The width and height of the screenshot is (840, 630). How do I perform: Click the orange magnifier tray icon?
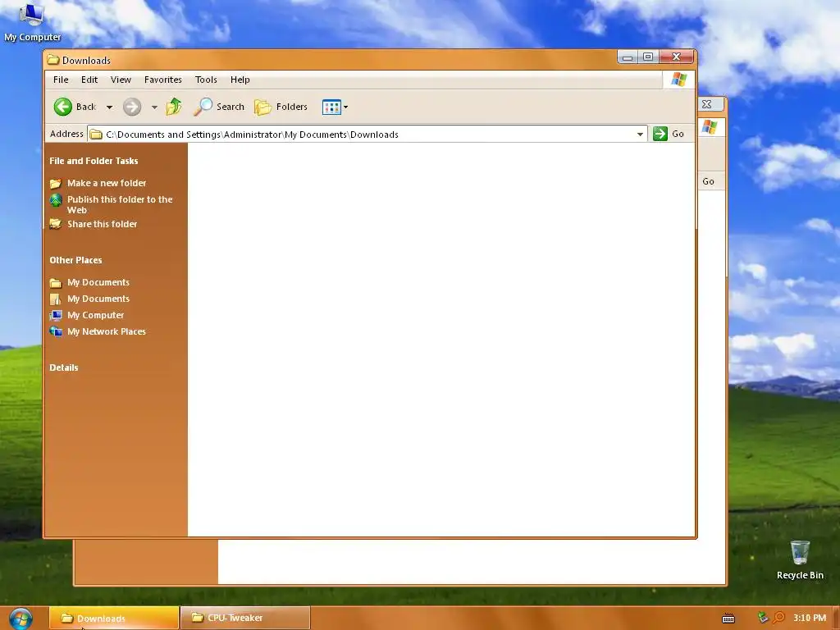778,618
